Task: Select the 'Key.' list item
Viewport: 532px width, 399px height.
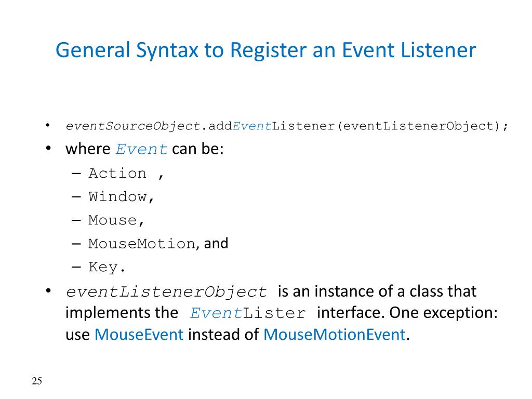Action: (107, 268)
